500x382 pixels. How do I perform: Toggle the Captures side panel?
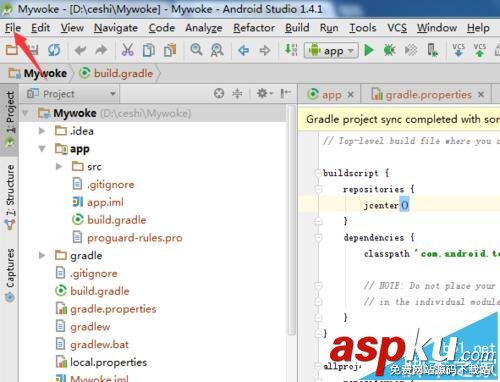(10, 274)
